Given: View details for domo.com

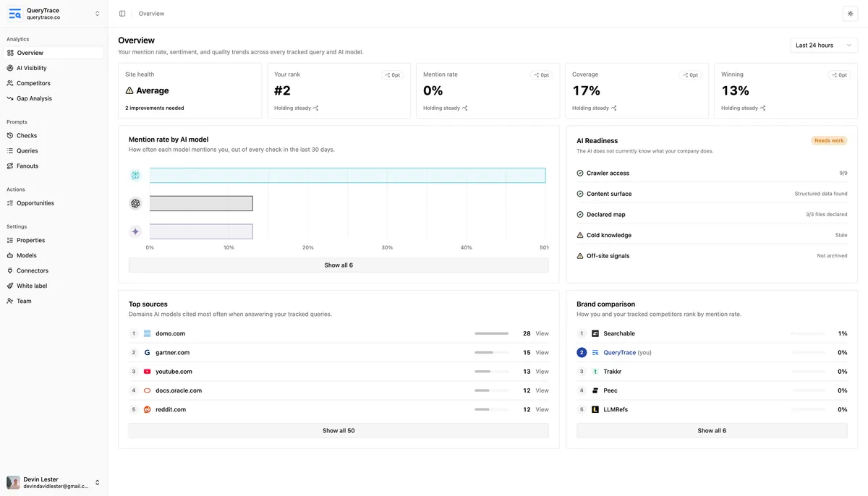Looking at the screenshot, I should pos(542,334).
